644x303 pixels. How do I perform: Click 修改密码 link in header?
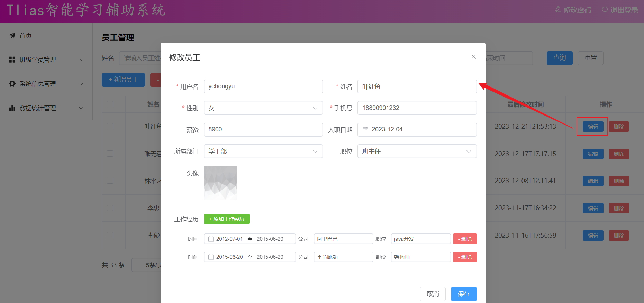coord(573,10)
